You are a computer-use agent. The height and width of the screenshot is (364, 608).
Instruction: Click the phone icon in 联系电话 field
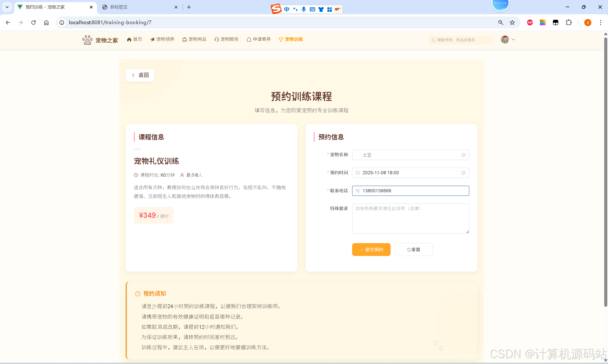(358, 191)
